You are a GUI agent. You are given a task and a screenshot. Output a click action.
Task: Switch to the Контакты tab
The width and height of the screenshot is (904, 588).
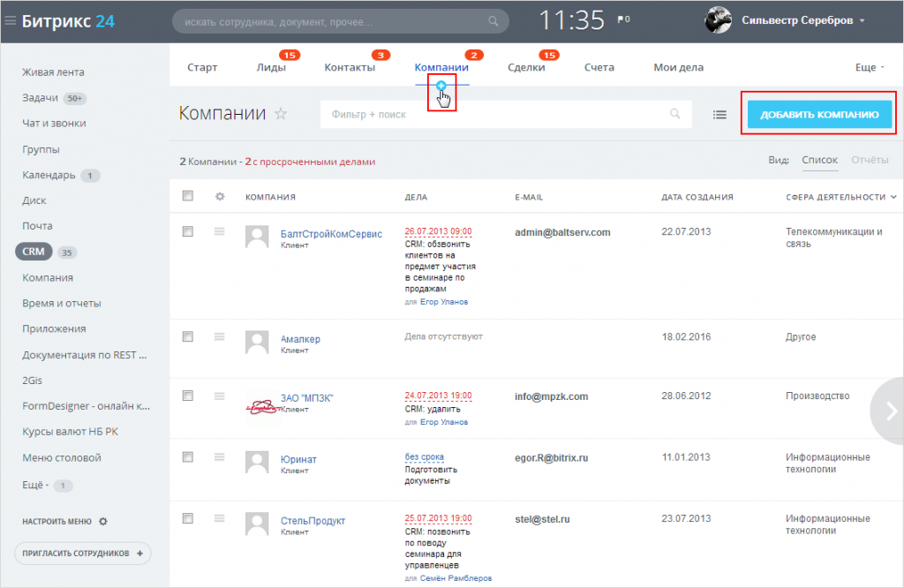pos(350,67)
